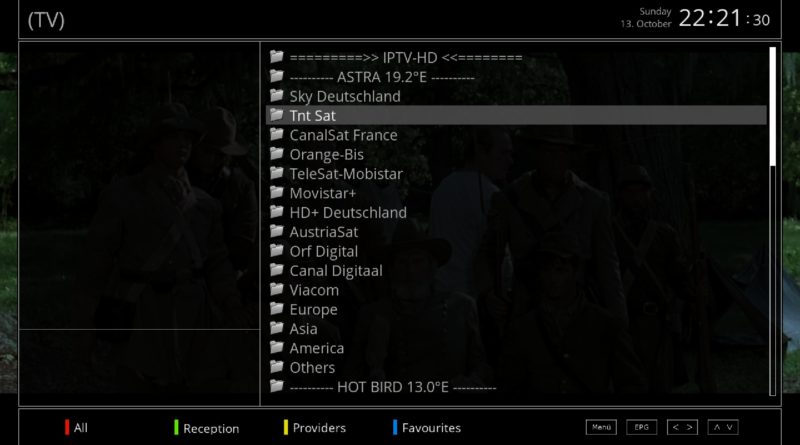
Task: Click the folder icon for IPTV-HD
Action: (x=277, y=57)
